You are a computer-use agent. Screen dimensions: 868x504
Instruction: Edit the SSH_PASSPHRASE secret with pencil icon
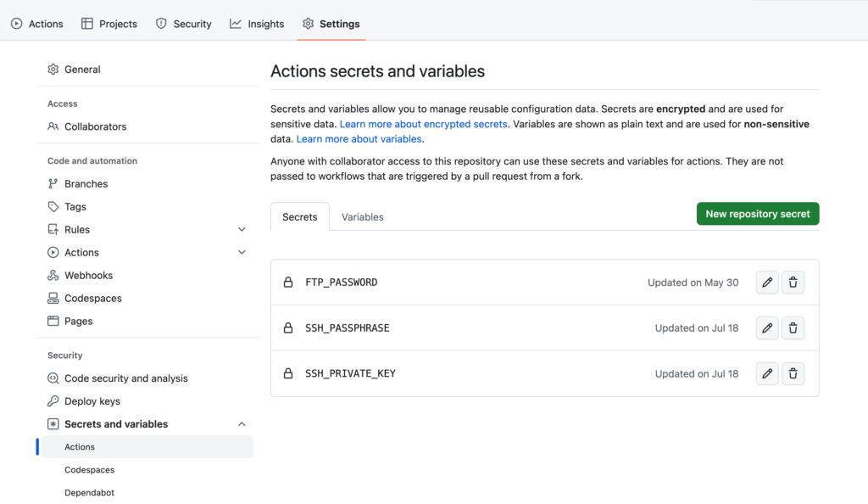[766, 328]
